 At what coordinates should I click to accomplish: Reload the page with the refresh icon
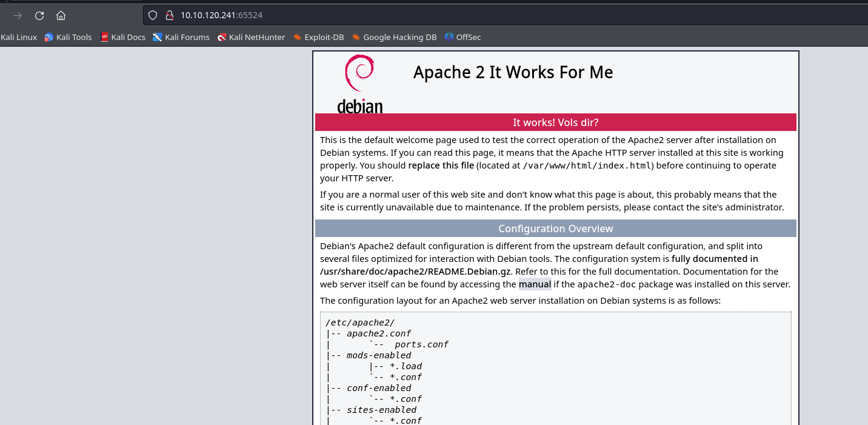tap(39, 15)
